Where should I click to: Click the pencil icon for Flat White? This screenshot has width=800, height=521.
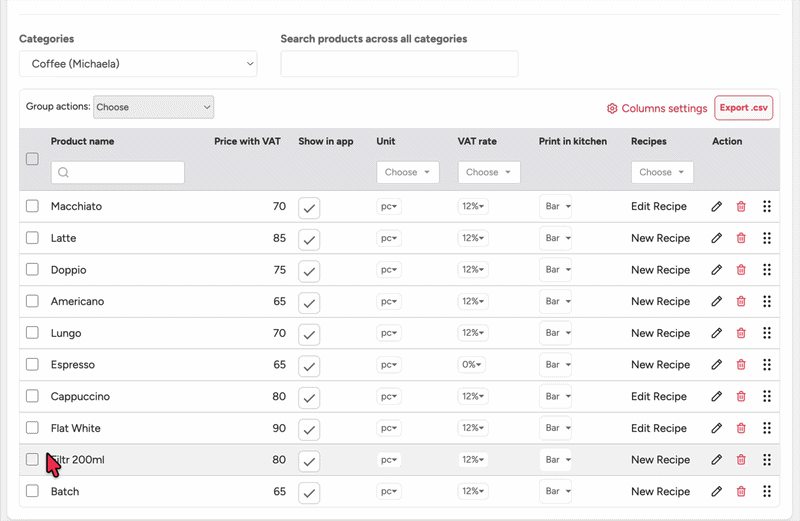coord(716,429)
